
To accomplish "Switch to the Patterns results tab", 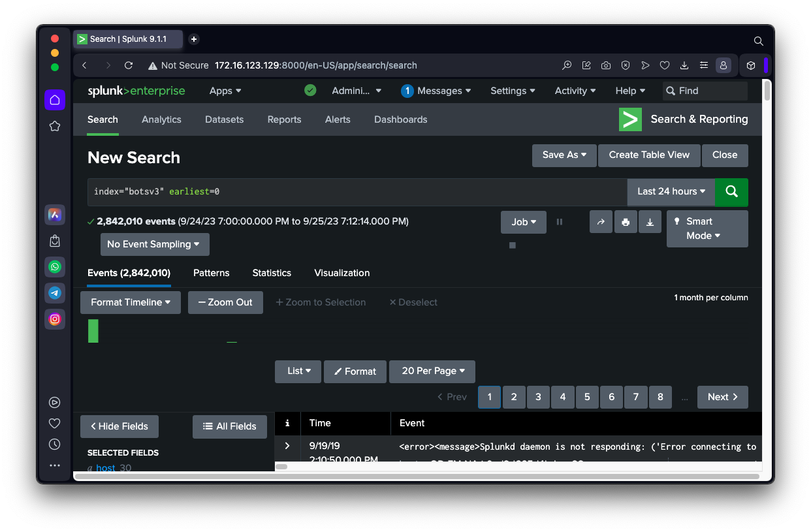I will click(x=211, y=273).
